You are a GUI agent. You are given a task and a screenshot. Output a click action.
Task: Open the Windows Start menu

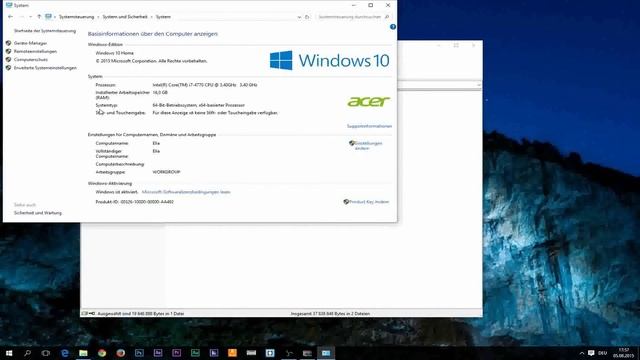(x=9, y=353)
